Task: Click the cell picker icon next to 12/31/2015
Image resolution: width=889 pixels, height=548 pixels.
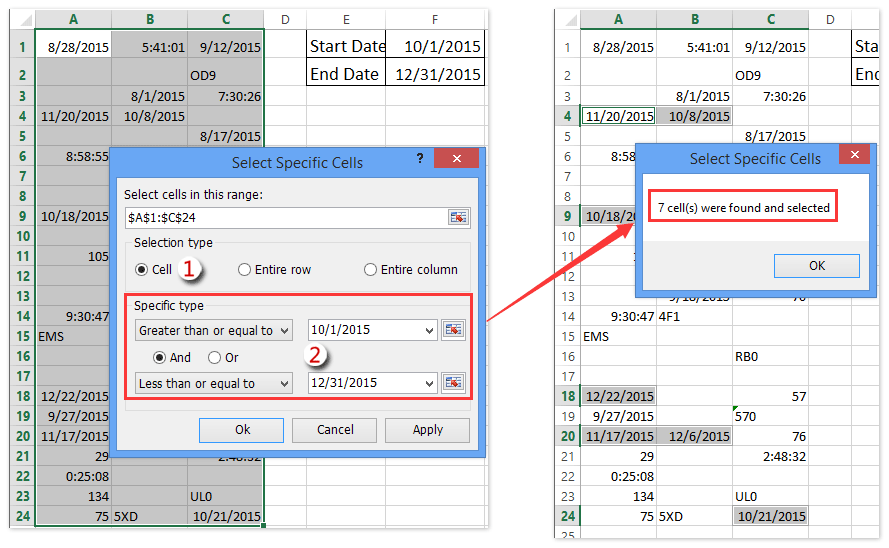Action: click(455, 382)
